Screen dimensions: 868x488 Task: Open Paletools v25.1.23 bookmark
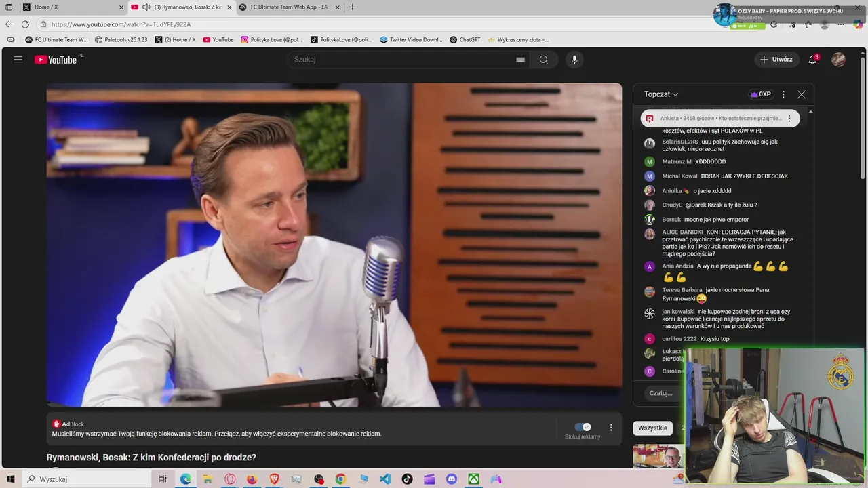tap(121, 40)
